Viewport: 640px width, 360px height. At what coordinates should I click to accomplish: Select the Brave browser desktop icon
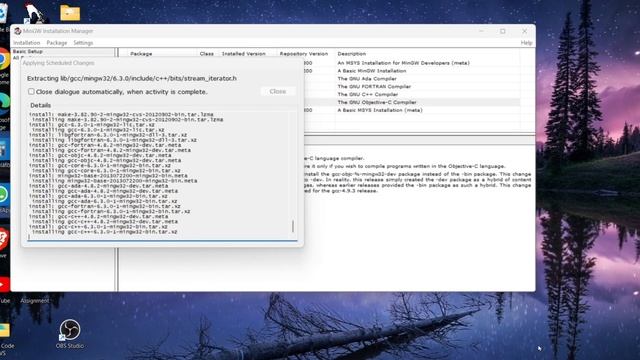[3, 239]
